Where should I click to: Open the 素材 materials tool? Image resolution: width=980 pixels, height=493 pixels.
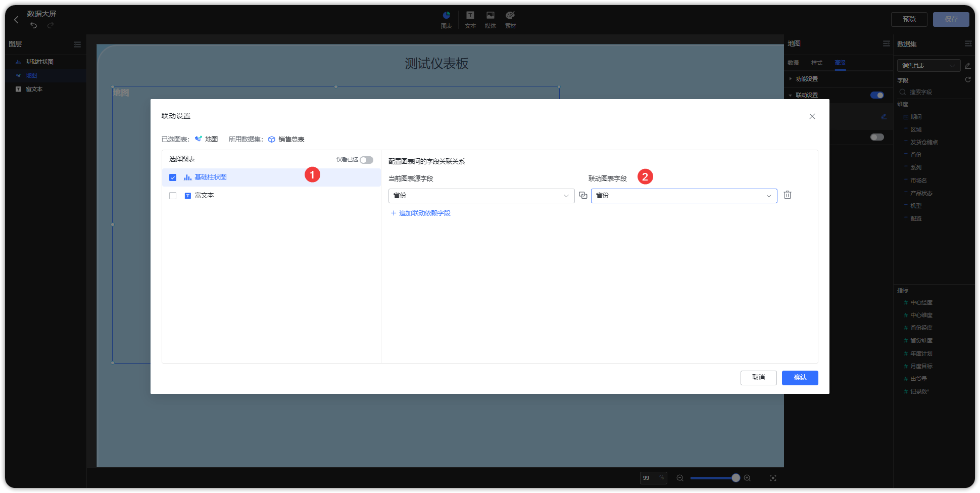pyautogui.click(x=511, y=20)
